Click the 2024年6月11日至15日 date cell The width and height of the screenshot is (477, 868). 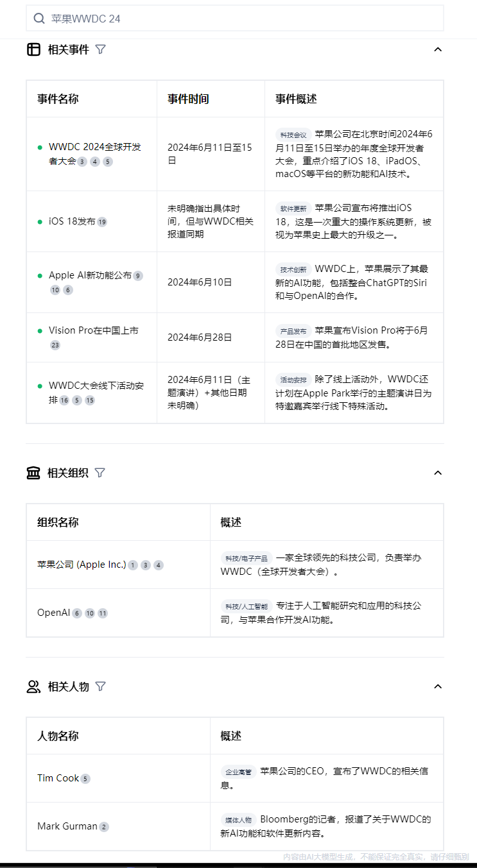210,154
